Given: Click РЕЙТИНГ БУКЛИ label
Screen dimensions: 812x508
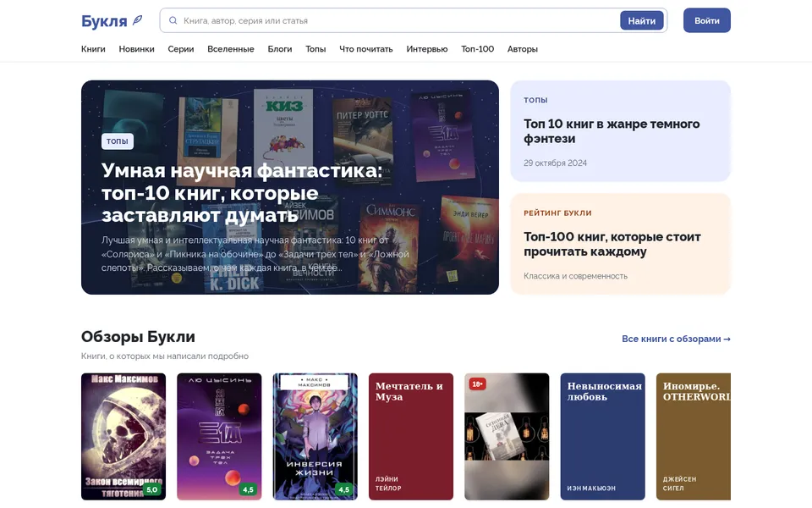Looking at the screenshot, I should (x=557, y=213).
